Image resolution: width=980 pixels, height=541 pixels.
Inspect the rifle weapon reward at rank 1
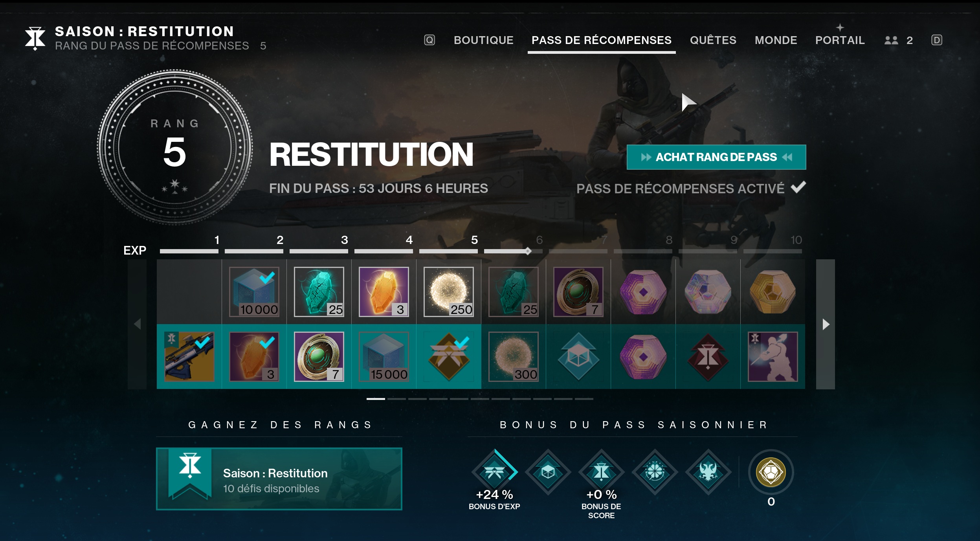pyautogui.click(x=189, y=356)
